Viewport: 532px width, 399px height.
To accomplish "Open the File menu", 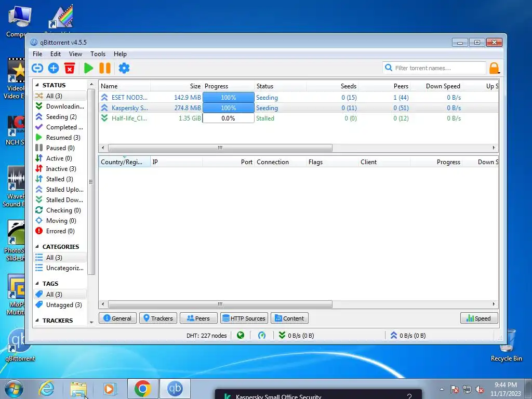I will pos(37,54).
